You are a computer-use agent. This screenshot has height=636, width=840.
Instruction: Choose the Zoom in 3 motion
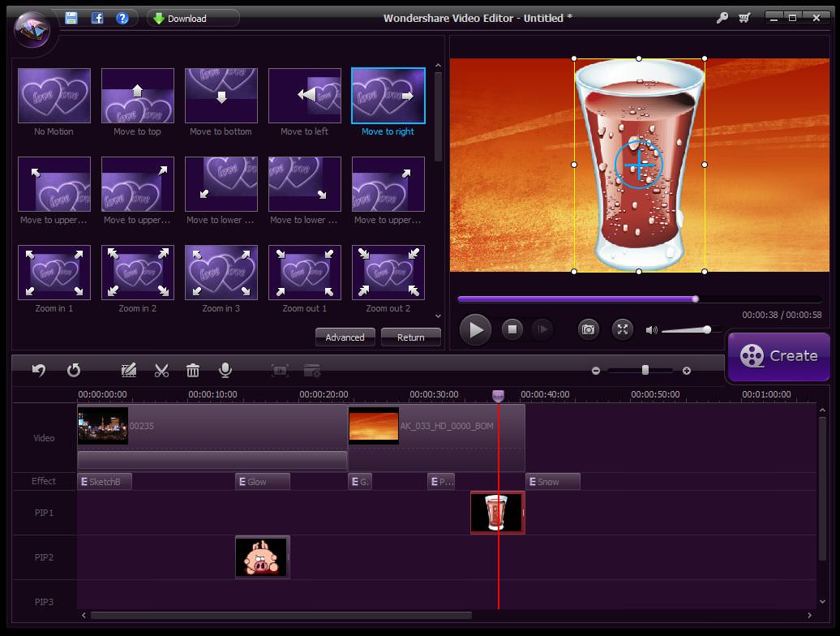pos(221,273)
